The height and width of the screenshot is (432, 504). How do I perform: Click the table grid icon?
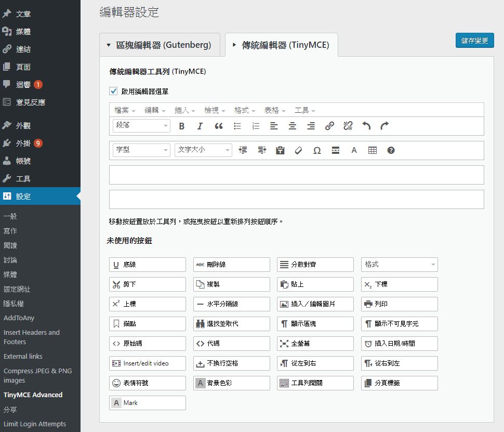pos(373,150)
